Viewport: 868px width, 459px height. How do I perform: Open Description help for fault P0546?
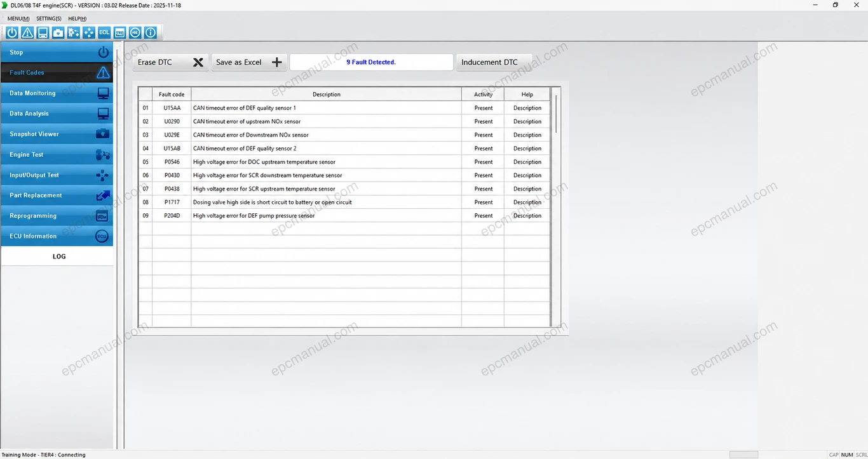(527, 162)
